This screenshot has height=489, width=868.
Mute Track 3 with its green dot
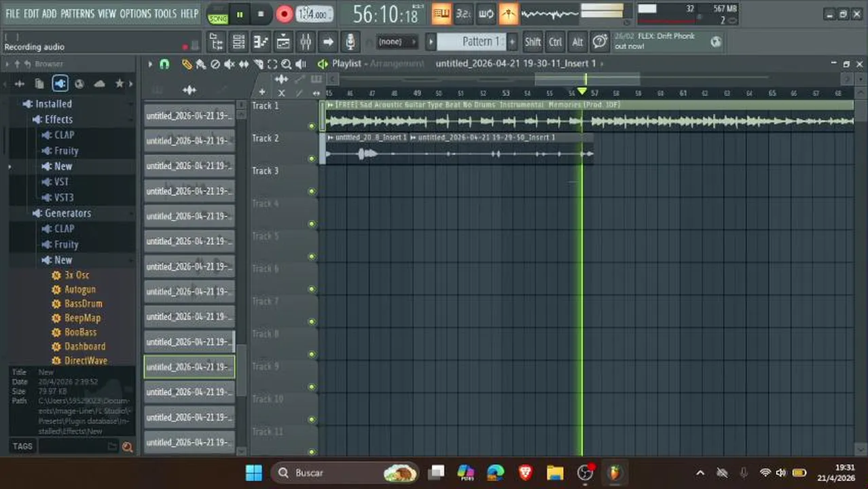[312, 192]
